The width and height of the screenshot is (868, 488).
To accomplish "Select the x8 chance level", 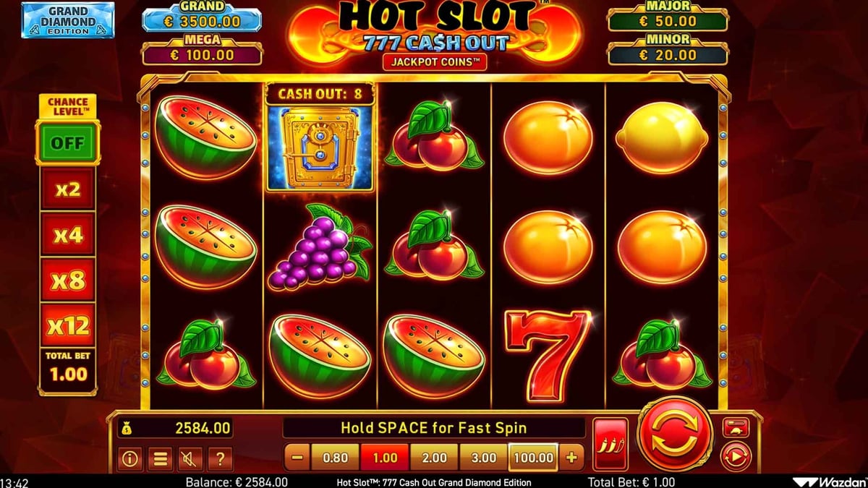I will [67, 281].
